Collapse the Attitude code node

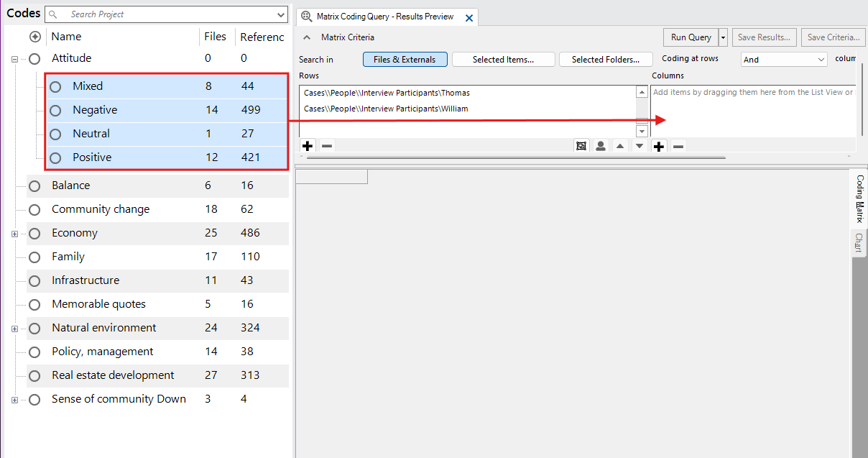pyautogui.click(x=14, y=60)
